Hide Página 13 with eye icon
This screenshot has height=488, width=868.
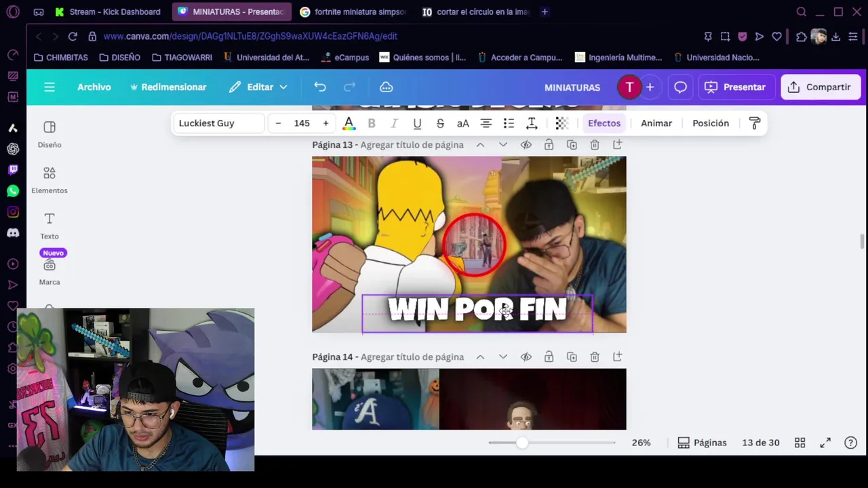click(526, 145)
